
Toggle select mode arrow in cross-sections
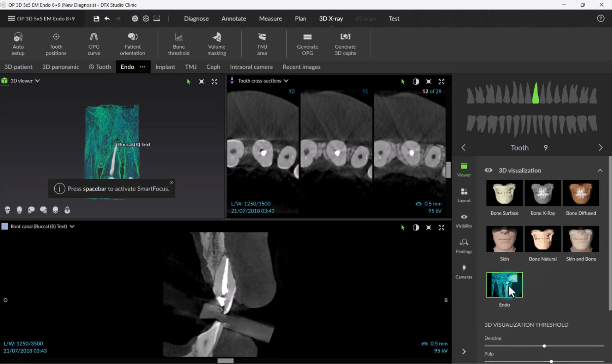(403, 82)
